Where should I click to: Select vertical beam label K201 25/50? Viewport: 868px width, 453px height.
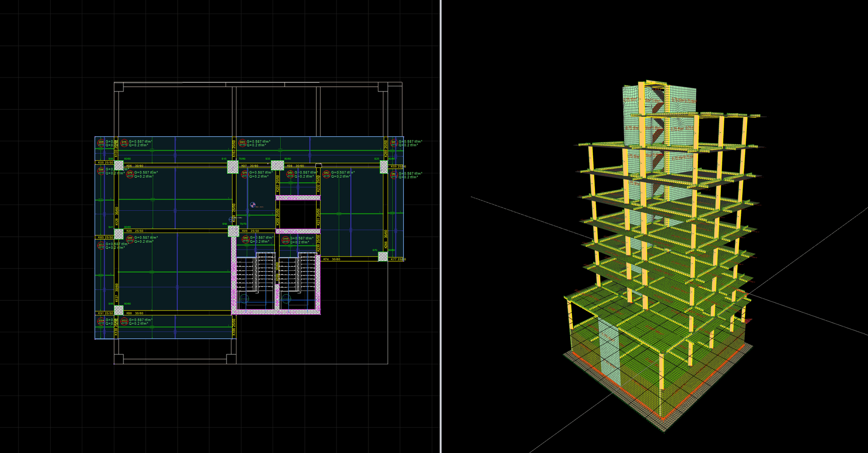click(x=278, y=184)
